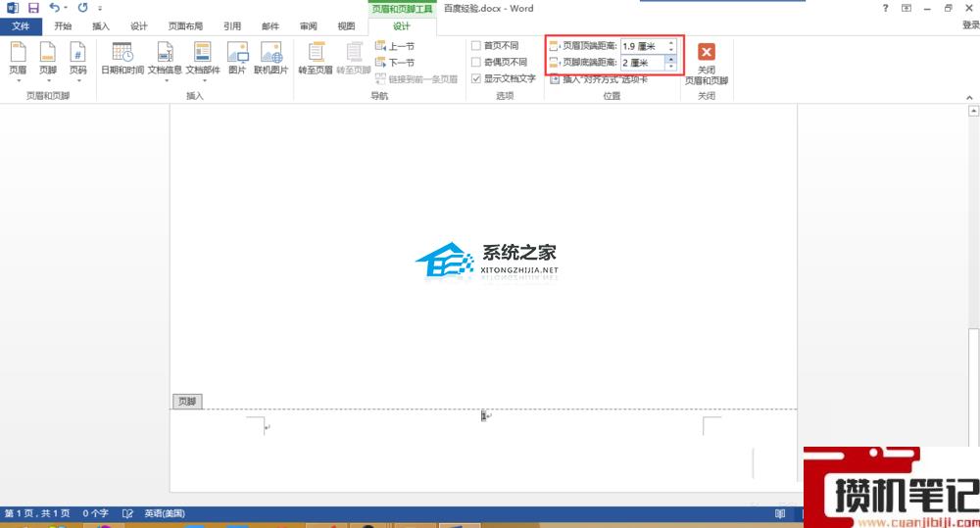Screen dimensions: 980x528
Task: Insert 日期和时间 date and time
Action: click(122, 60)
